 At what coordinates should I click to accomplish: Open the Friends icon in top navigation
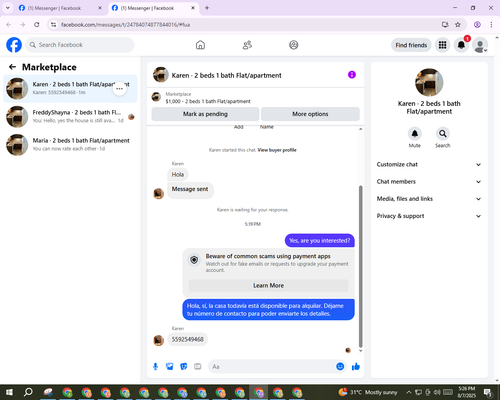coord(247,45)
